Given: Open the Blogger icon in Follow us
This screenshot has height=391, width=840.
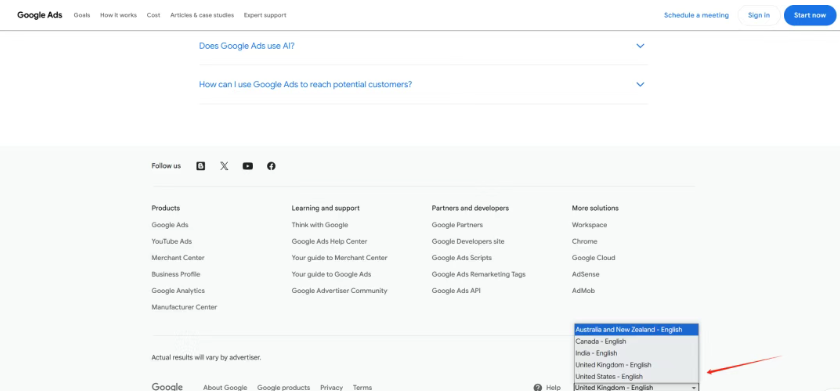Looking at the screenshot, I should click(200, 166).
